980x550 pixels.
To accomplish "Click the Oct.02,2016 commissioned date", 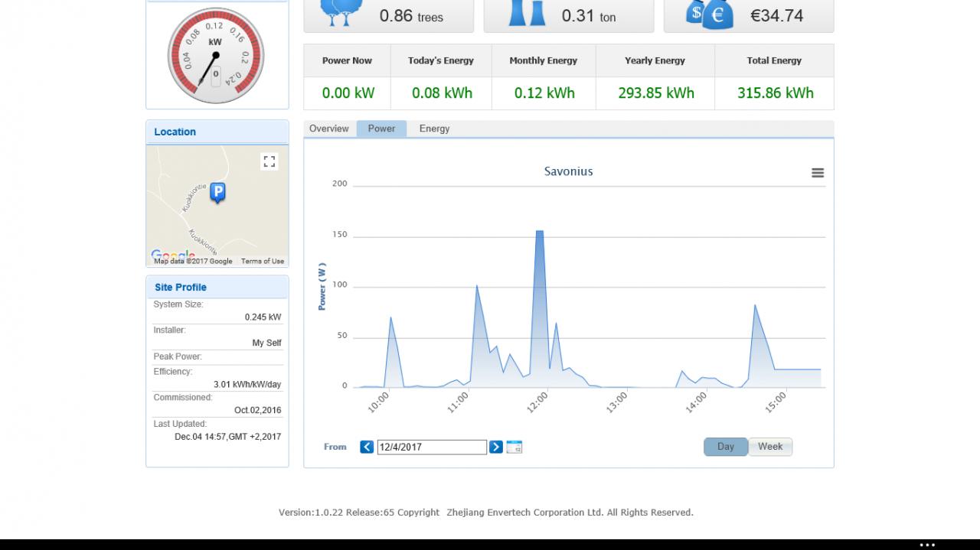I will (257, 410).
